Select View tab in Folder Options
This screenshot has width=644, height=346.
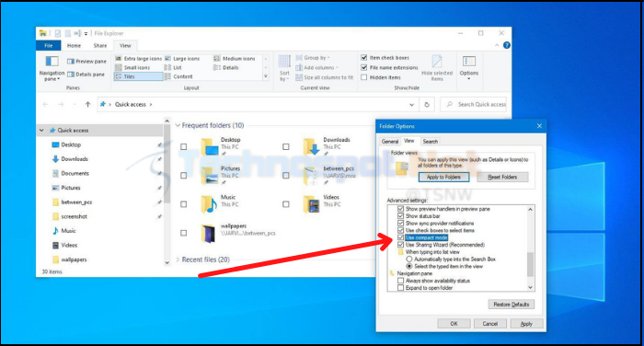pos(409,141)
